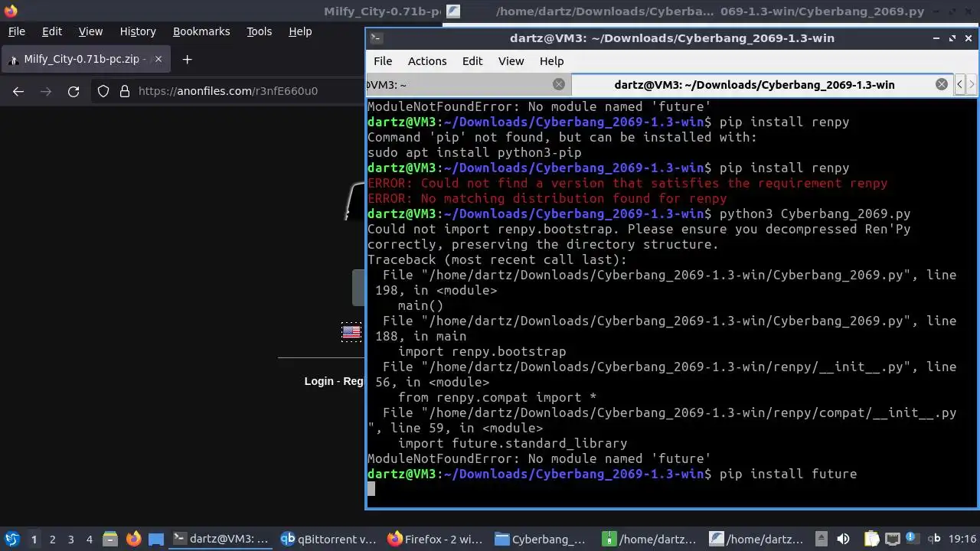Launch Firefox from taskbar quicklaunch
Viewport: 980px width, 551px height.
click(x=133, y=539)
